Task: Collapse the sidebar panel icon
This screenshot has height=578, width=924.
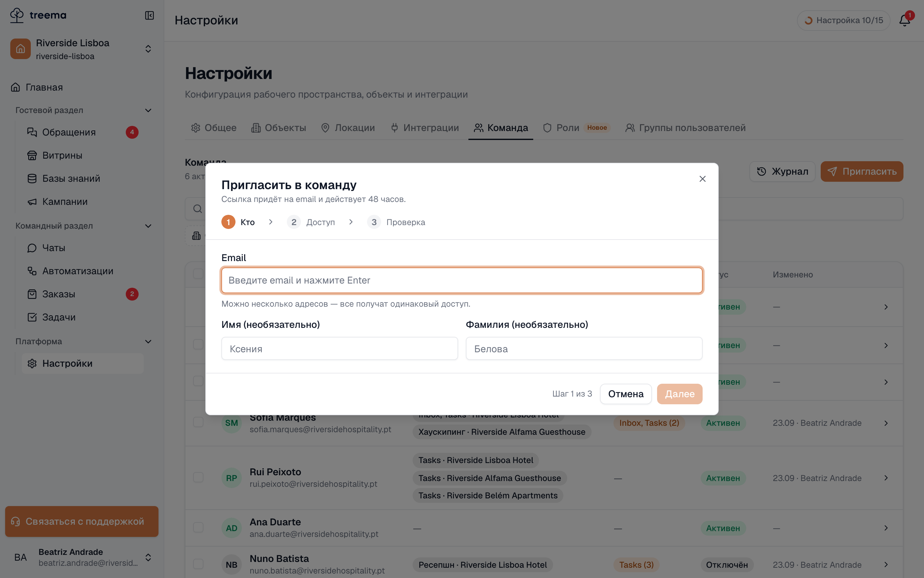Action: pyautogui.click(x=149, y=15)
